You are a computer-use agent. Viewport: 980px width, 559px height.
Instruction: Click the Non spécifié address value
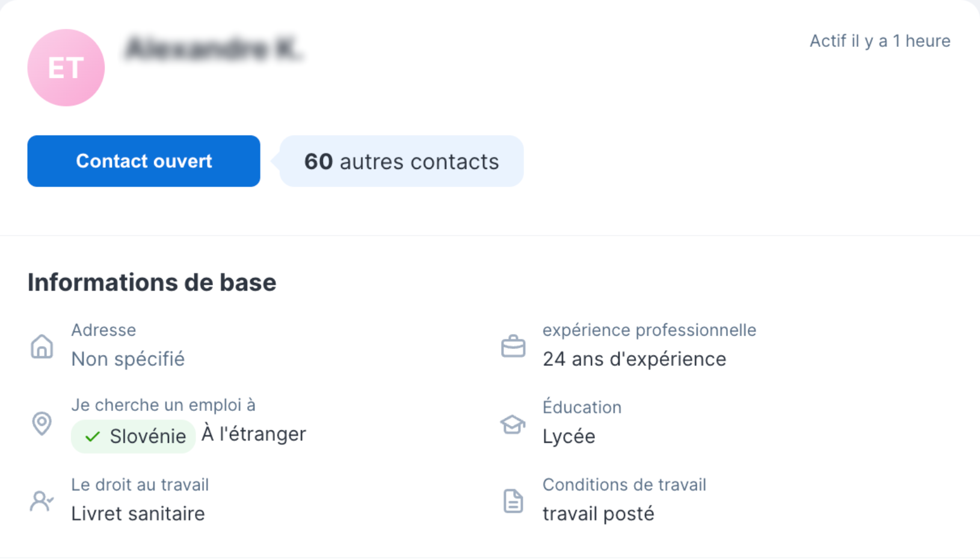128,359
